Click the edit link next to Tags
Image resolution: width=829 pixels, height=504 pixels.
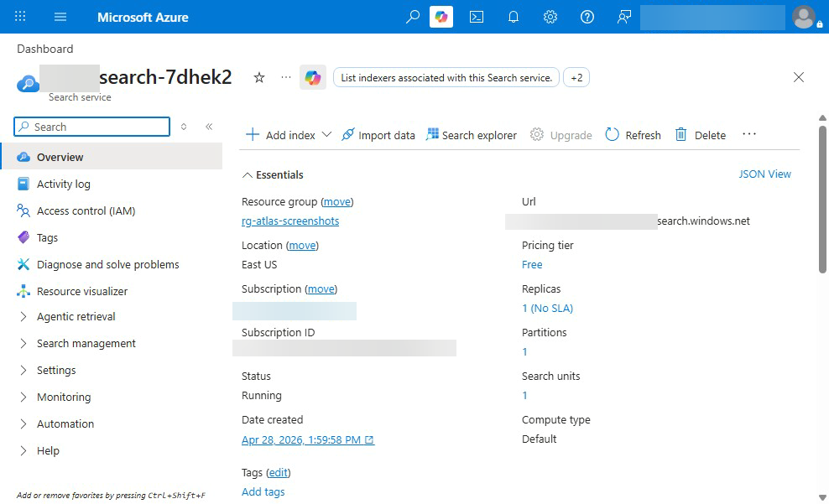[x=278, y=472]
